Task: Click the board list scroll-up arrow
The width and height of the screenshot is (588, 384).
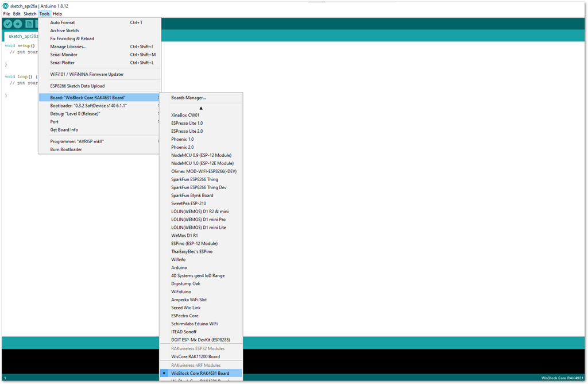Action: (x=200, y=107)
